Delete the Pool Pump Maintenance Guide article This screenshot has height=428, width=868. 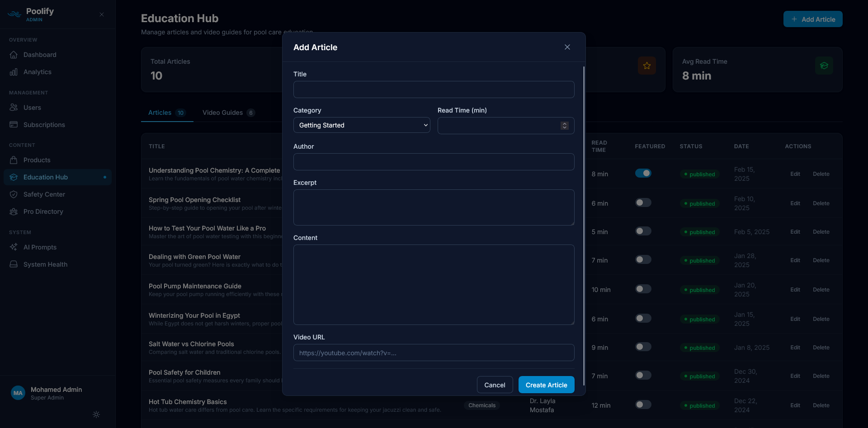tap(821, 290)
